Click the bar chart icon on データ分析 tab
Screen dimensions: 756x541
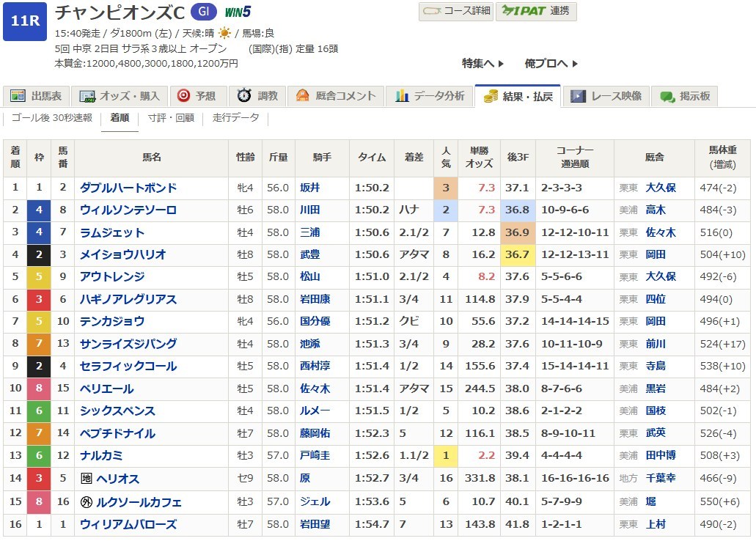tap(402, 96)
